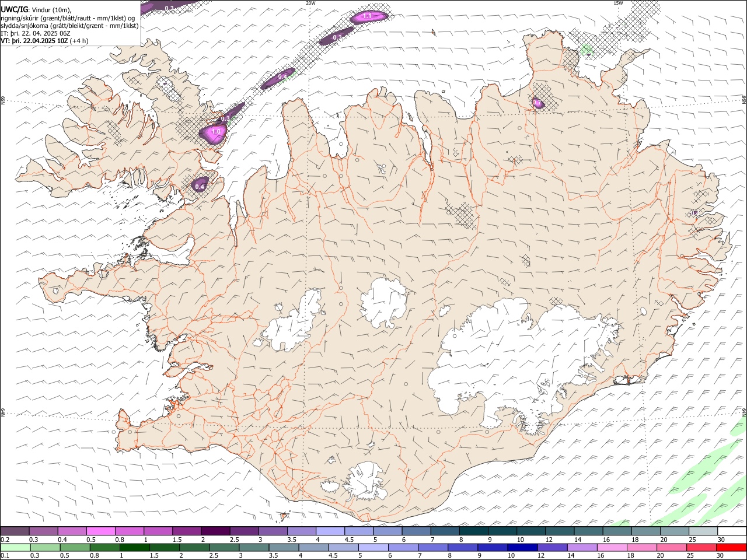Image resolution: width=747 pixels, height=560 pixels.
Task: Pick the bright red 30 swatch in lower scale
Action: 731,548
